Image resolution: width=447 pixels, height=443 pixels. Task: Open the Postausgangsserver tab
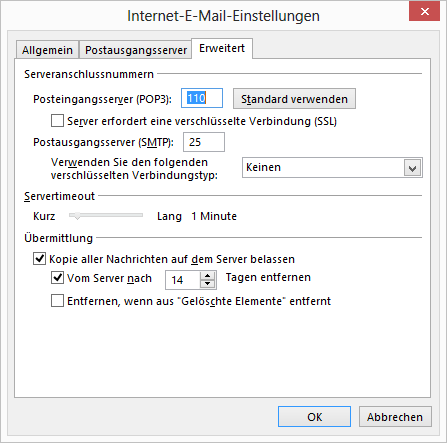pyautogui.click(x=135, y=50)
